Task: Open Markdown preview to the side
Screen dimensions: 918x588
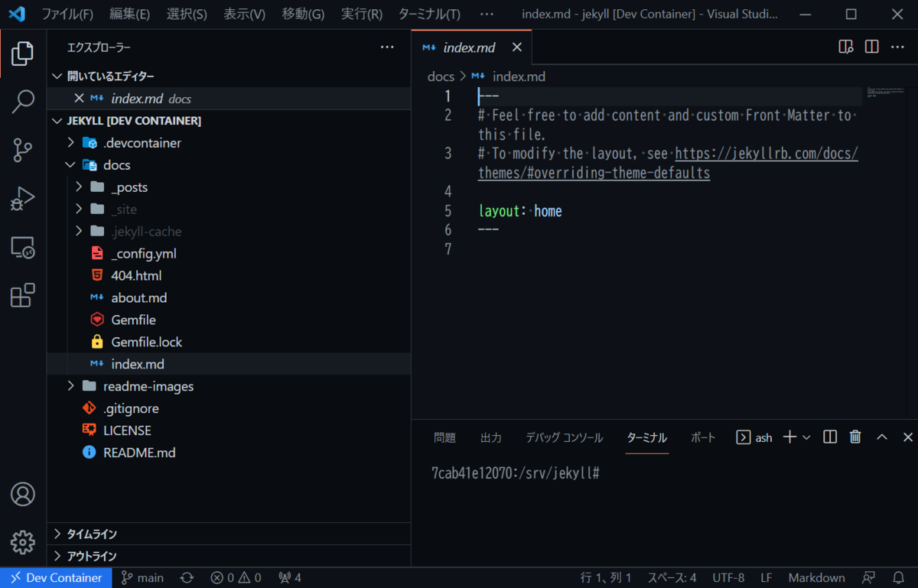Action: click(x=845, y=47)
